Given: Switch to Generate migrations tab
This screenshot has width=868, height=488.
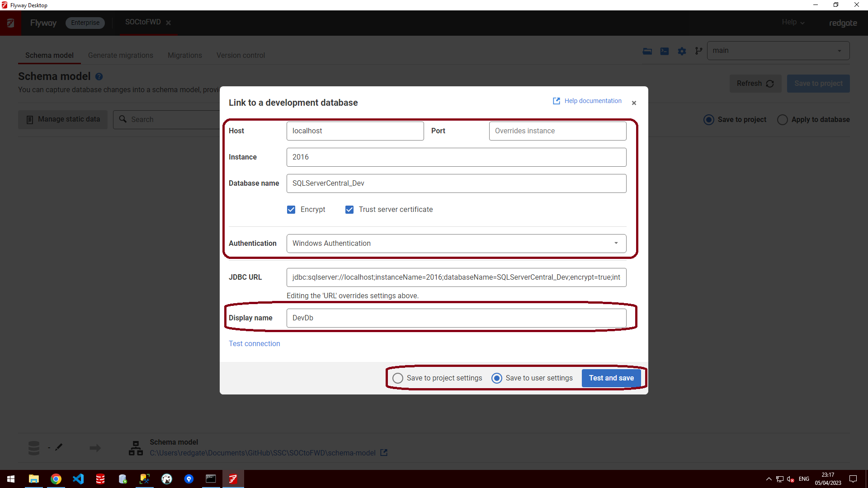Looking at the screenshot, I should (x=120, y=55).
